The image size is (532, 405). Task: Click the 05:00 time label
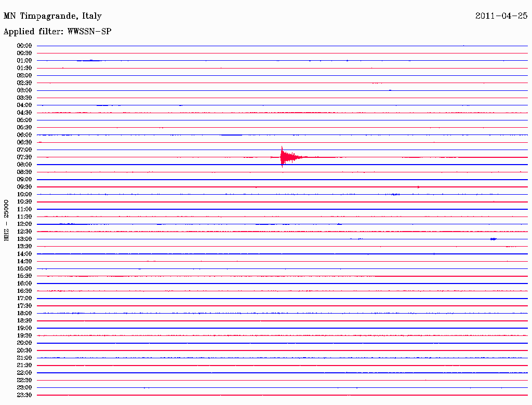click(x=24, y=120)
